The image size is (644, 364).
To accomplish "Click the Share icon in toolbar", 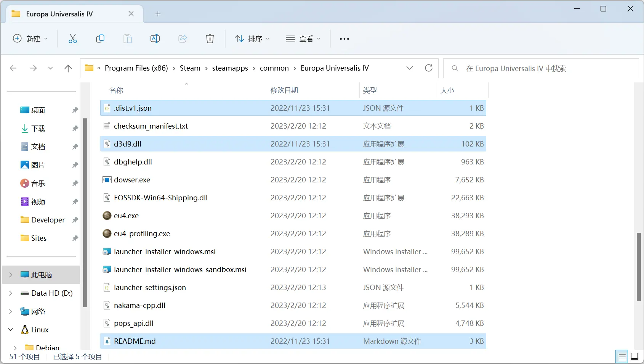I will tap(183, 39).
